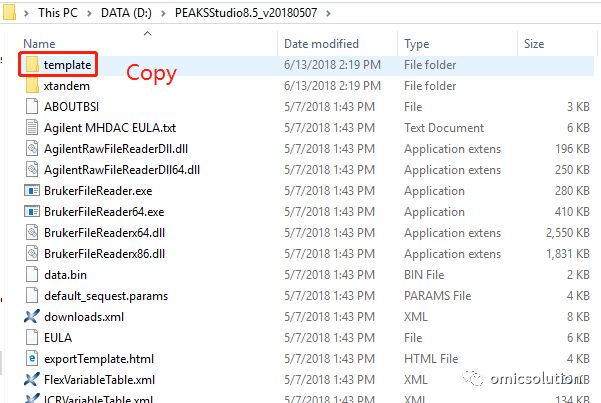601x403 pixels.
Task: Click the BrukerFileReader64.exe application icon
Action: (32, 212)
